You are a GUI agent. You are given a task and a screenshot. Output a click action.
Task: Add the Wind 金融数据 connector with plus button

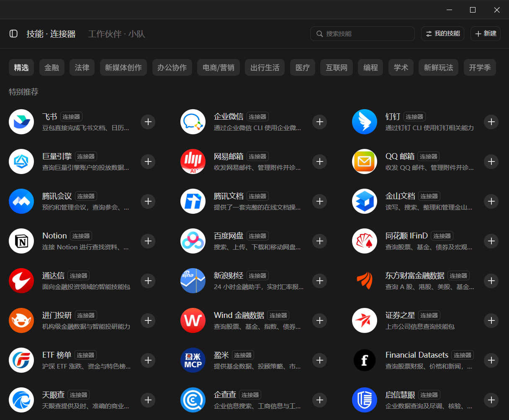coord(320,320)
